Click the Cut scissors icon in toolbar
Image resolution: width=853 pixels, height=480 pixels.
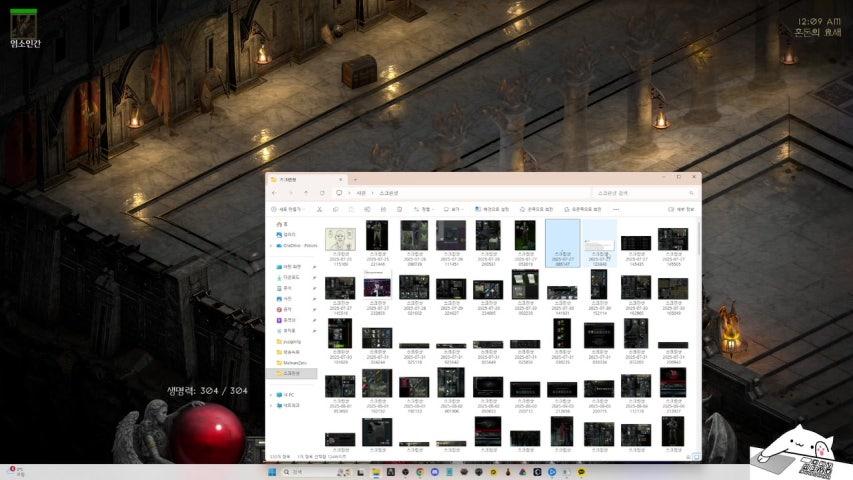[320, 209]
